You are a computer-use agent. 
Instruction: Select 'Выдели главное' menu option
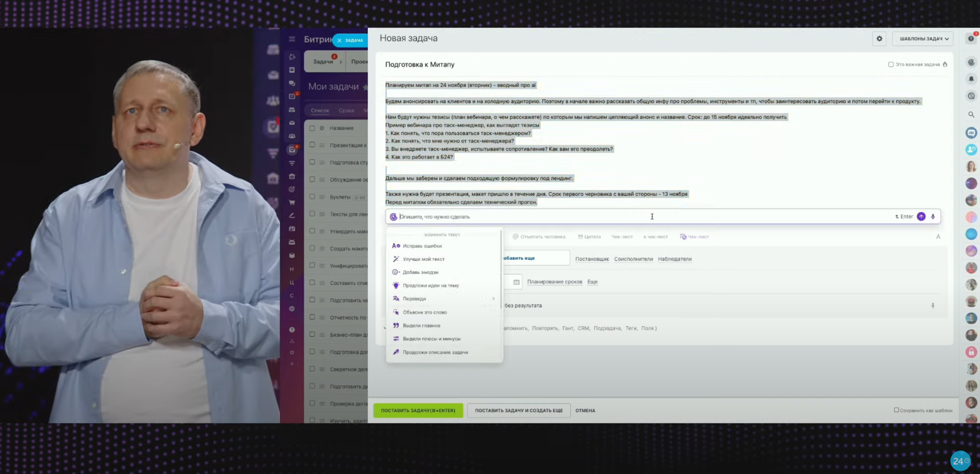[421, 325]
